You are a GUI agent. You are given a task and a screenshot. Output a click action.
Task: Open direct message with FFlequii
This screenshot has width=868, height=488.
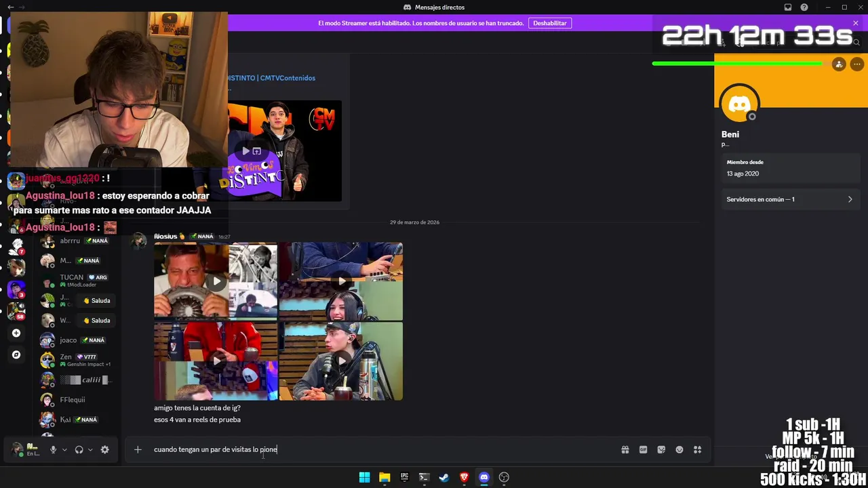point(77,400)
